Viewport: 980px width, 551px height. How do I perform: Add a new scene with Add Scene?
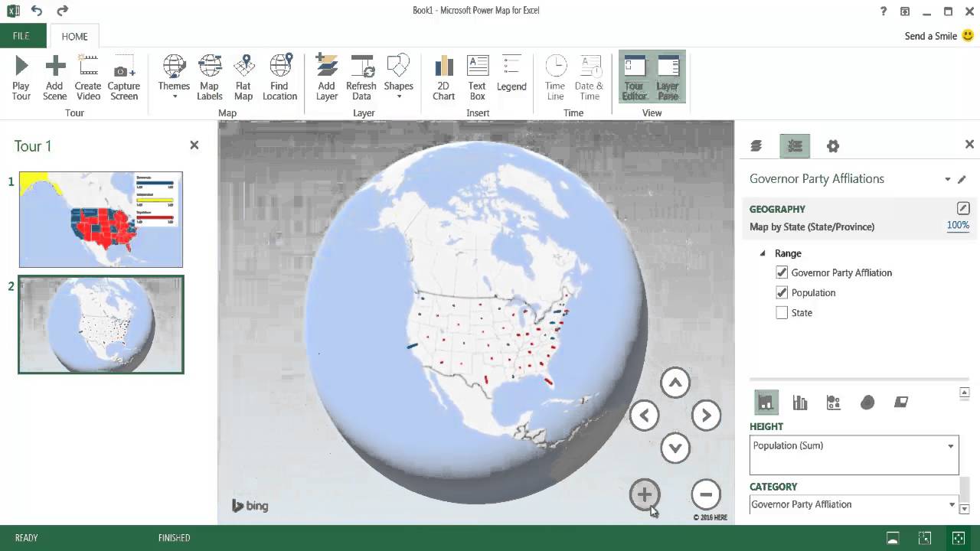point(54,78)
